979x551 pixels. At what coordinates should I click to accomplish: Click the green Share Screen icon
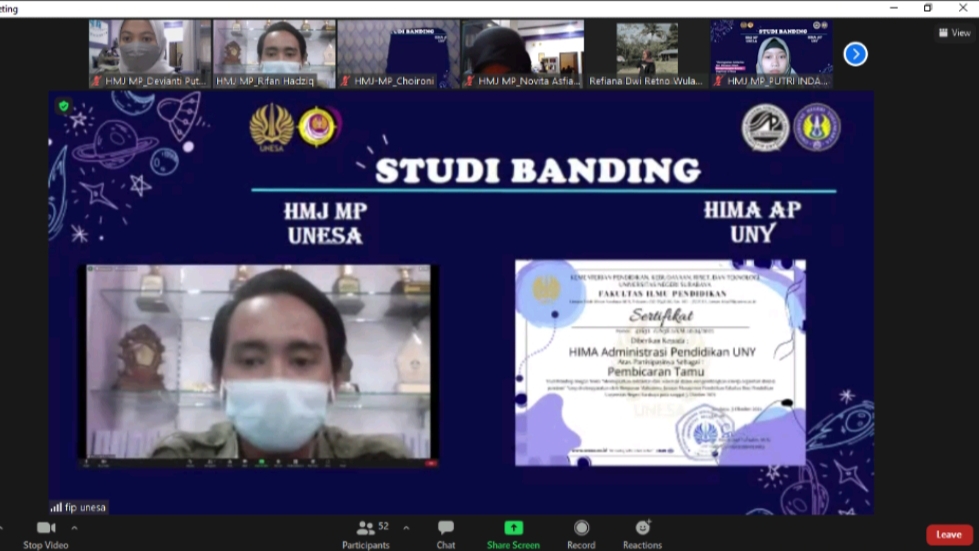(x=513, y=528)
